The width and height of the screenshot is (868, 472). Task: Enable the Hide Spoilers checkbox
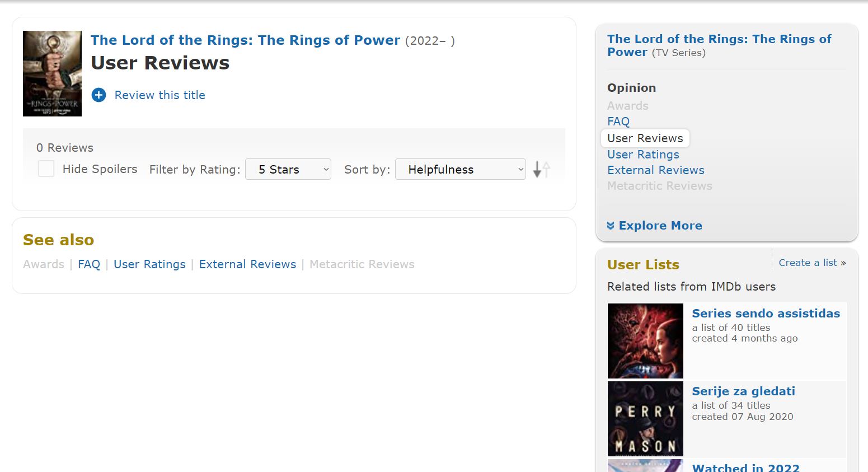pos(46,169)
